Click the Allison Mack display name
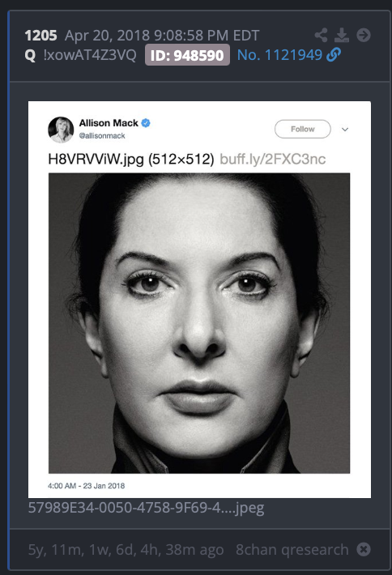 point(109,123)
